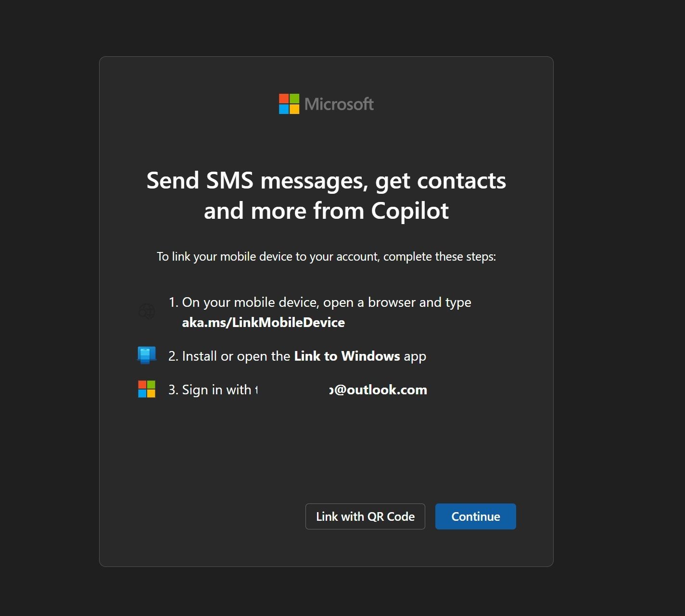Click the globe browser icon beside step 1

click(x=147, y=311)
